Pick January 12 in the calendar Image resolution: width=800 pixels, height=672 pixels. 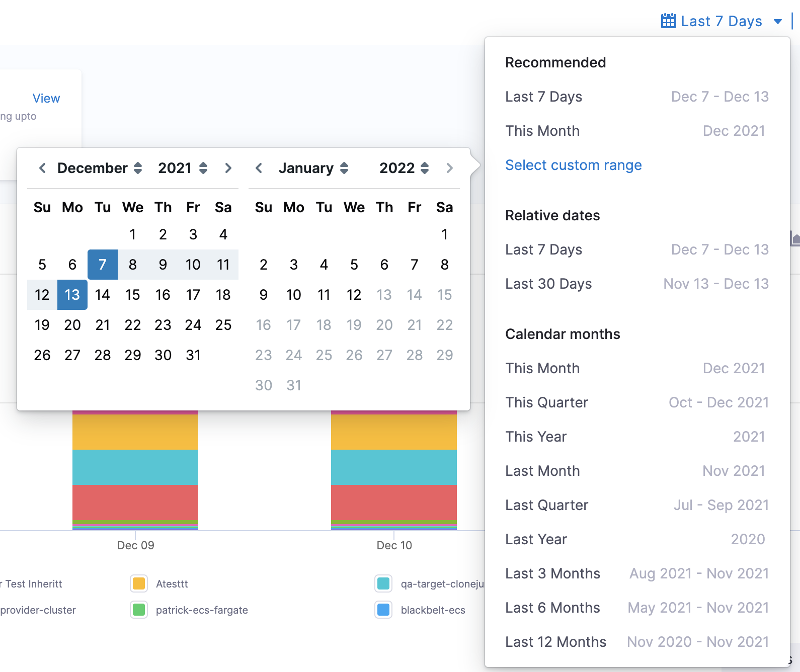pos(354,295)
